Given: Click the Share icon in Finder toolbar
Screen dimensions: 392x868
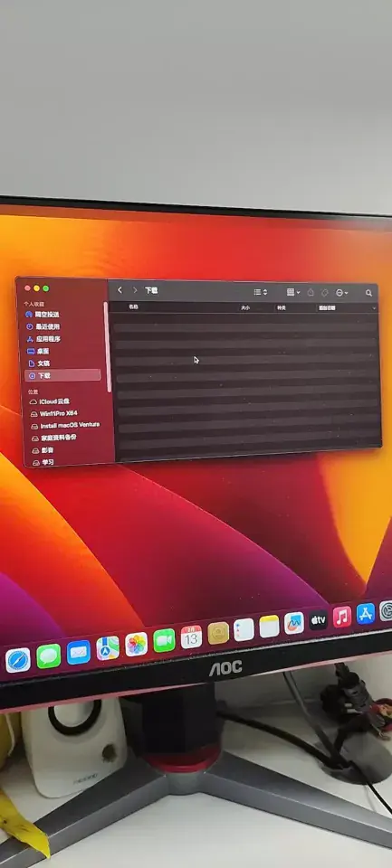Looking at the screenshot, I should click(311, 292).
